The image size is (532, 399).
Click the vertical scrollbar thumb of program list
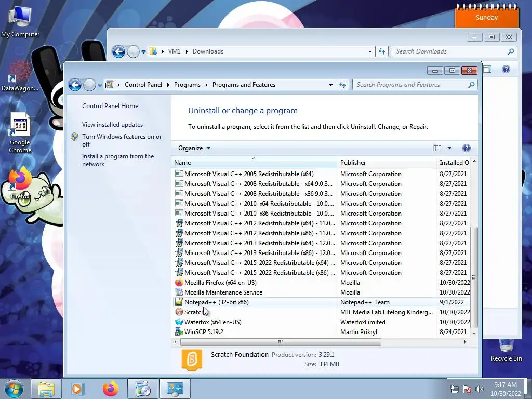(x=474, y=277)
